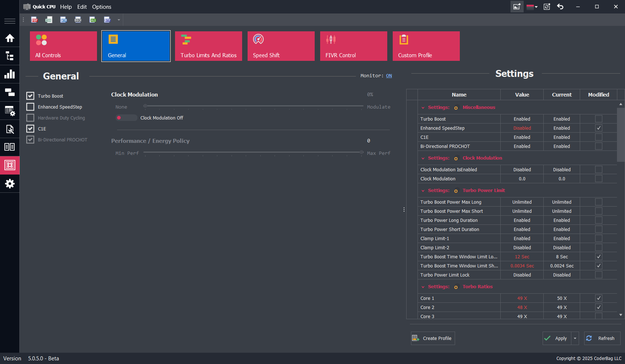Toggle Modified checkbox for Turbo Boost row
The image size is (625, 364).
coord(599,119)
